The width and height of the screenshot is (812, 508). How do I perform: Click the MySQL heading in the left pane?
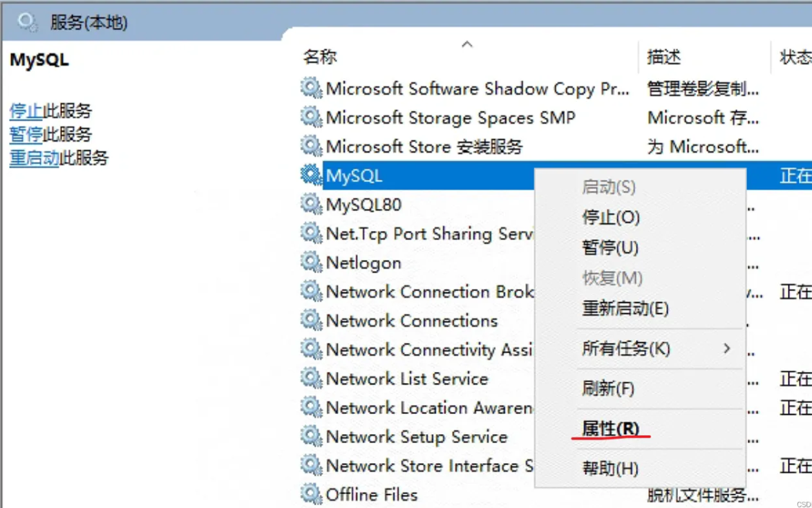39,59
